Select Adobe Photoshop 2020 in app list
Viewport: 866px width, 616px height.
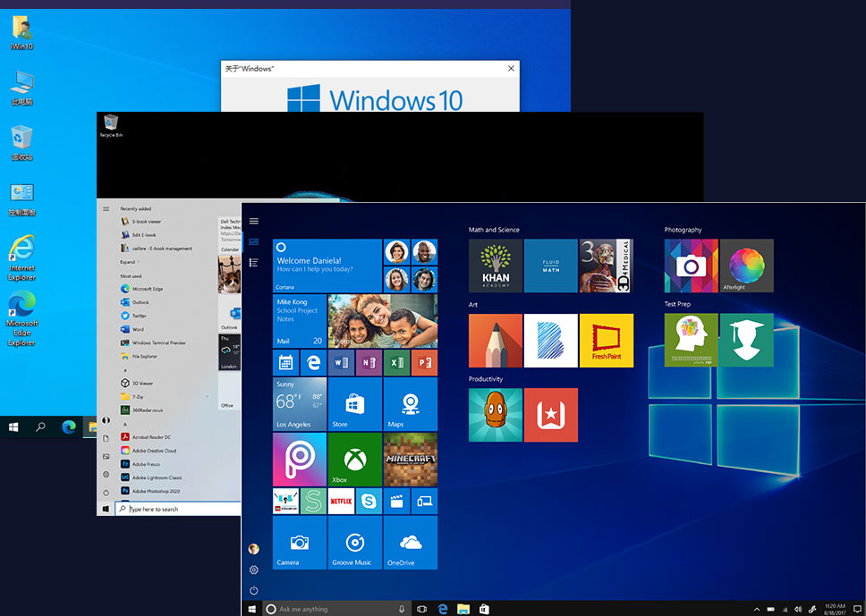click(156, 491)
